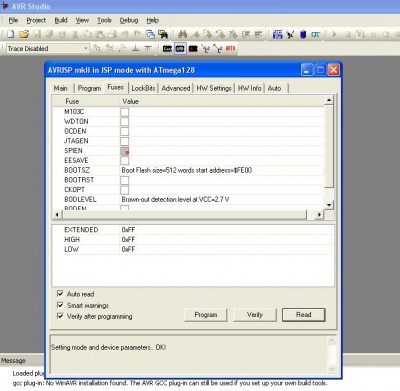Open the HW Info tab
The height and width of the screenshot is (391, 400).
[249, 88]
